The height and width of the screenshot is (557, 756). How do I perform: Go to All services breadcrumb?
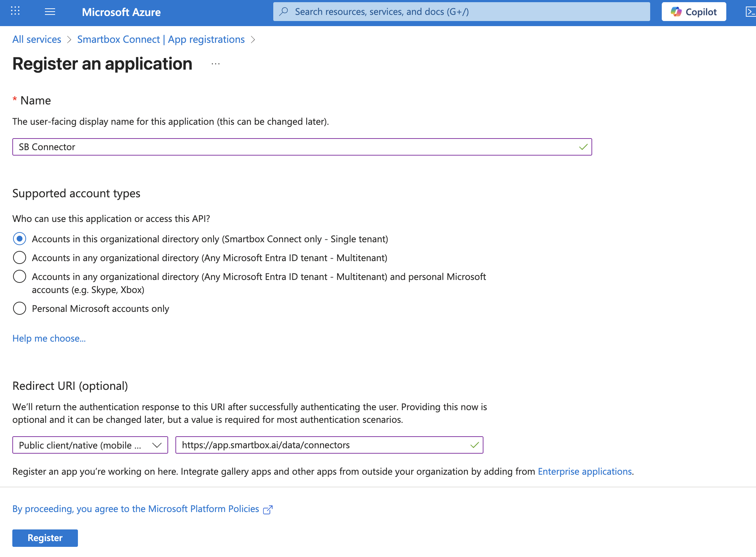pyautogui.click(x=37, y=39)
